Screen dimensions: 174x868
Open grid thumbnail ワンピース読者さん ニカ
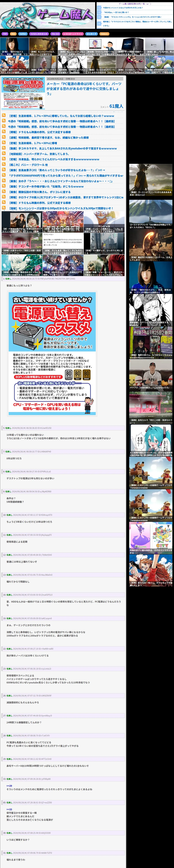coord(104,222)
